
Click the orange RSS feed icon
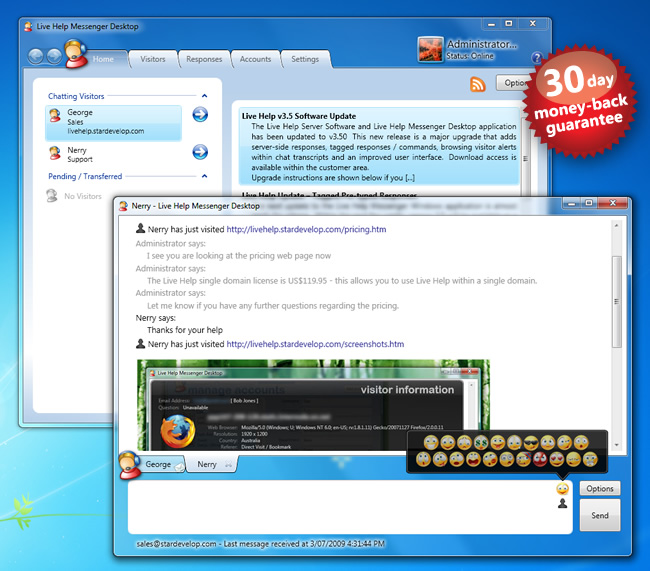[x=478, y=84]
